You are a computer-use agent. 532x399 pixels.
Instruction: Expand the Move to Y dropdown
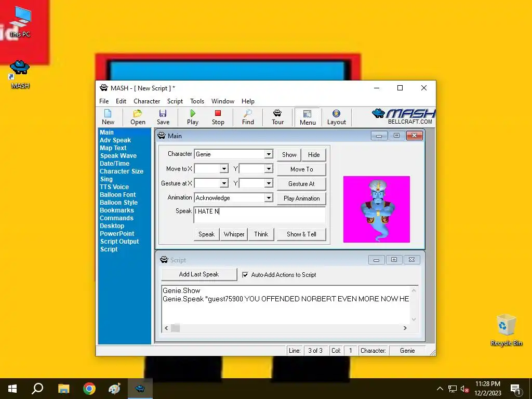click(x=269, y=169)
